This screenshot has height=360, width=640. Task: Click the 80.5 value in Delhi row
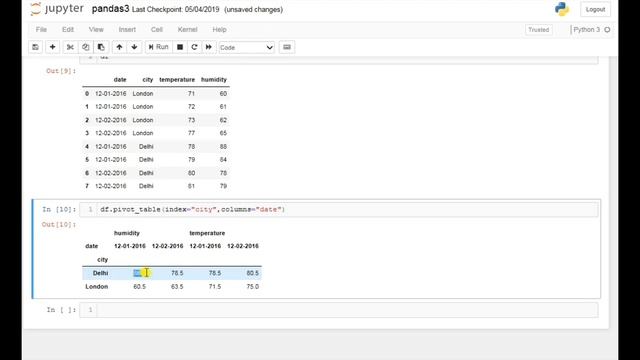coord(253,273)
